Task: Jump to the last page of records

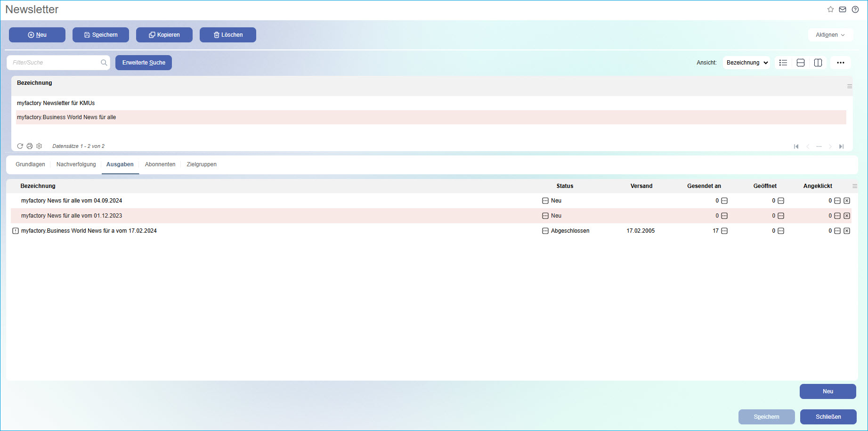Action: (x=842, y=146)
